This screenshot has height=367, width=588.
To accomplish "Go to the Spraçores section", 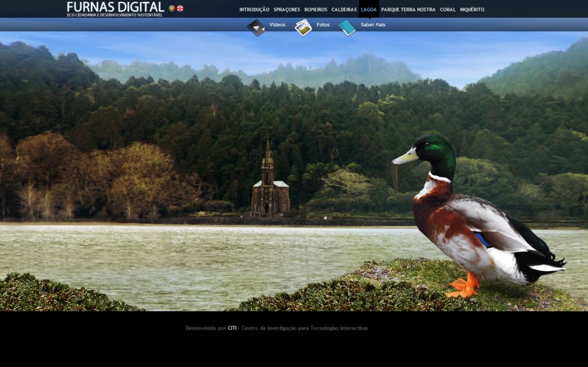I will point(287,10).
